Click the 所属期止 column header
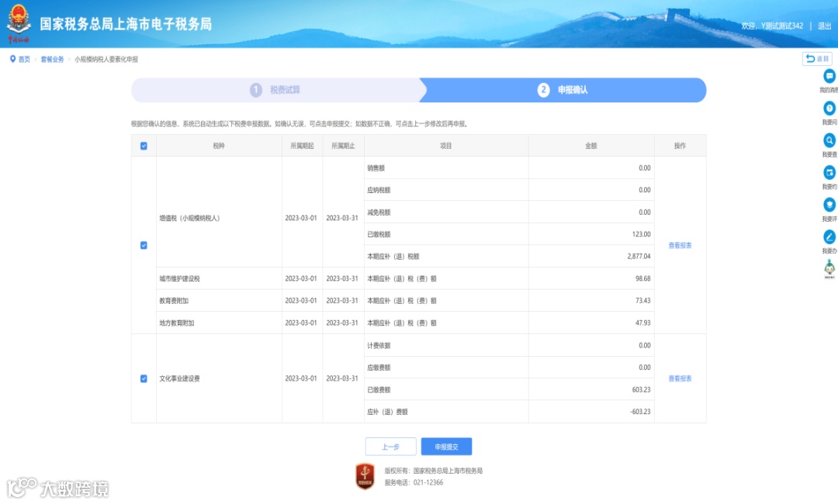 [x=343, y=146]
